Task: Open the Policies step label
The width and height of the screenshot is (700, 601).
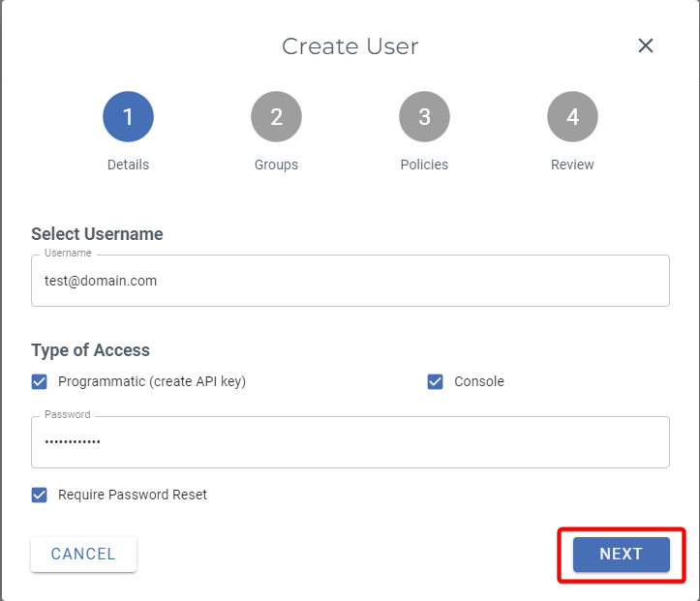Action: 424,165
